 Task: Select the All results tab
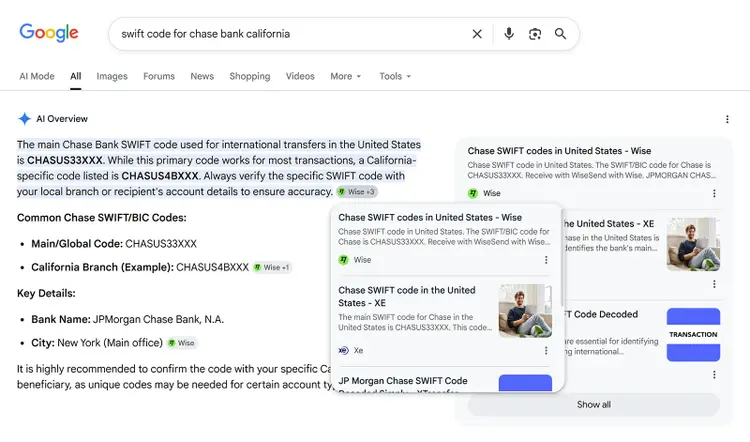tap(76, 76)
